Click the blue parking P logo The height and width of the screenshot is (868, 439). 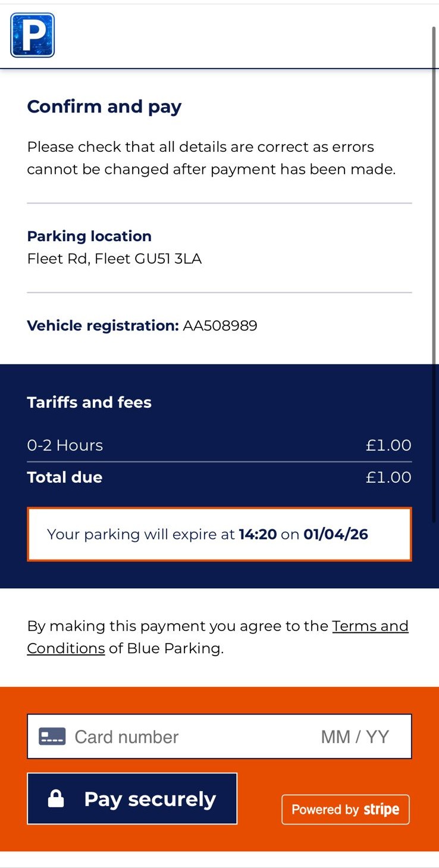click(x=33, y=36)
